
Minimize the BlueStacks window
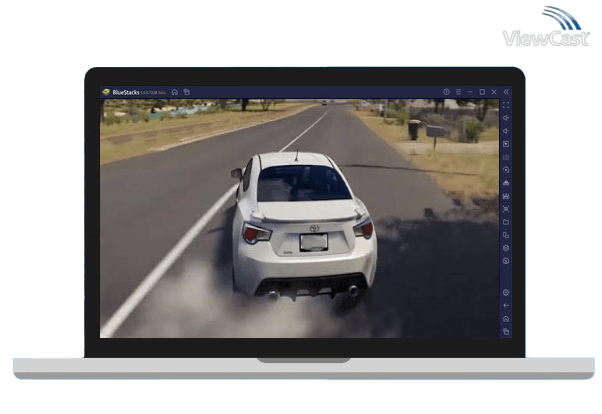pos(470,92)
